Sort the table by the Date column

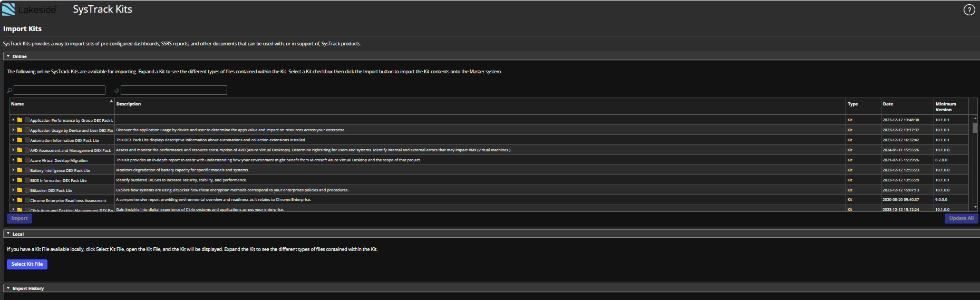[888, 104]
